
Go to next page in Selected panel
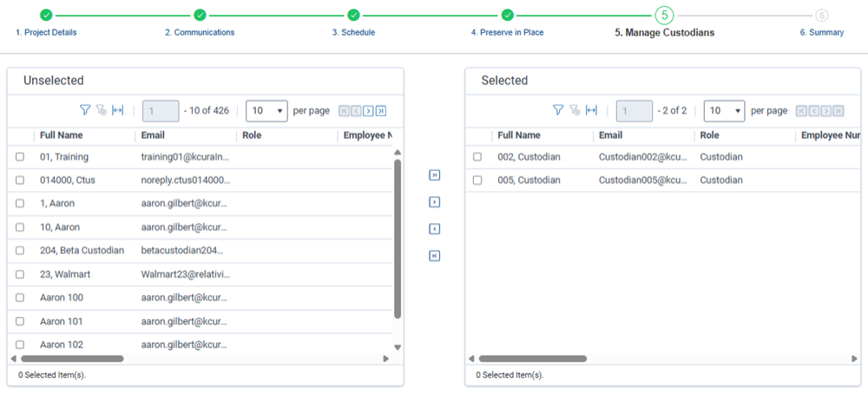pyautogui.click(x=826, y=111)
